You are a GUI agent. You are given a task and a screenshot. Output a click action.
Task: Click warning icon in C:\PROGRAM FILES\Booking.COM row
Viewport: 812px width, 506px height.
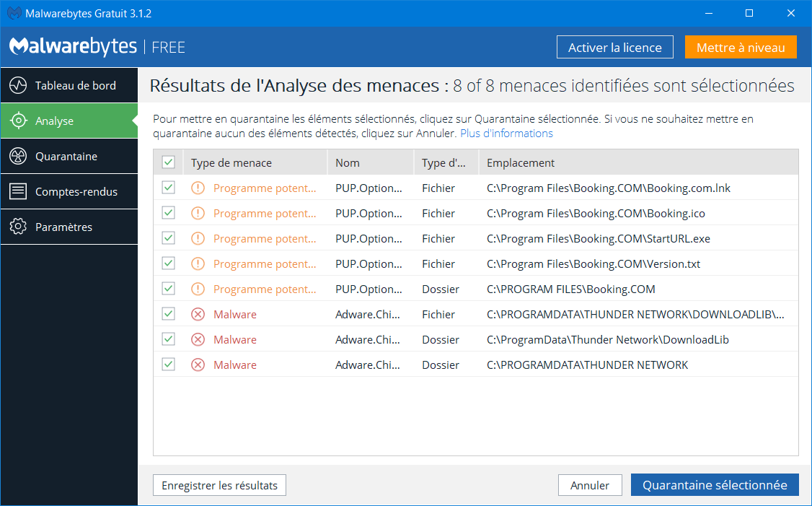(198, 289)
